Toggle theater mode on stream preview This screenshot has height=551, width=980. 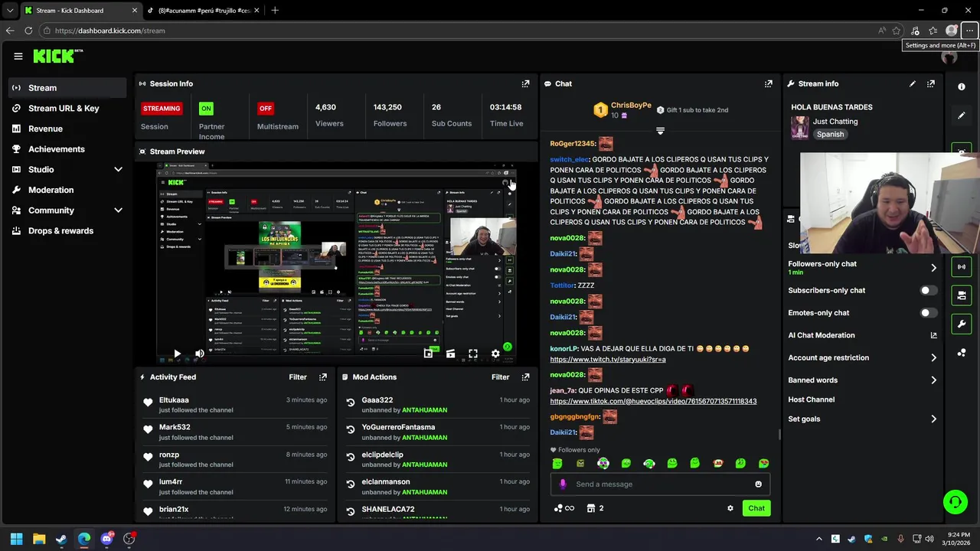(x=450, y=354)
